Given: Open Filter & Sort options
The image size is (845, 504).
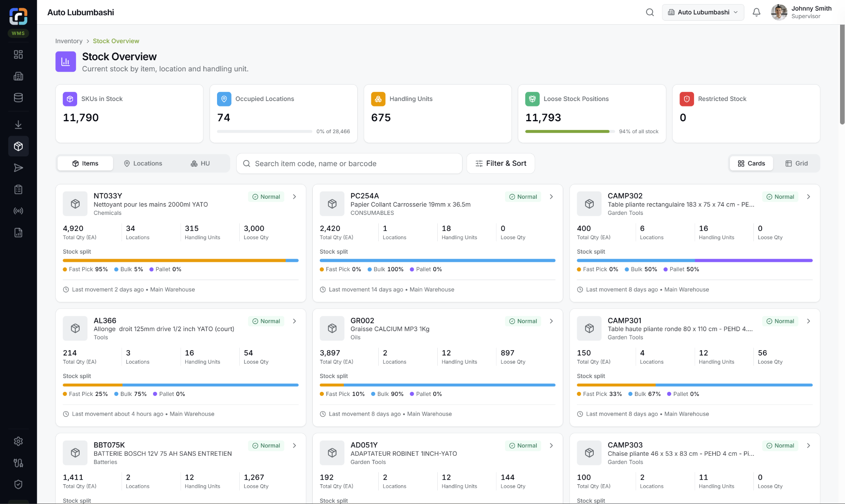Looking at the screenshot, I should pyautogui.click(x=500, y=163).
